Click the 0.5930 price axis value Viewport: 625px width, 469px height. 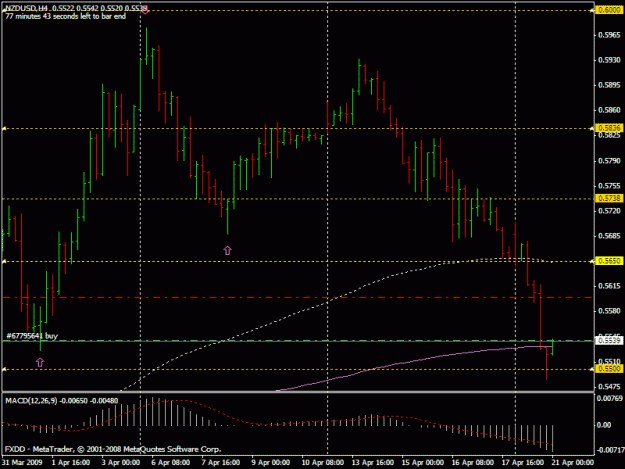[x=609, y=60]
